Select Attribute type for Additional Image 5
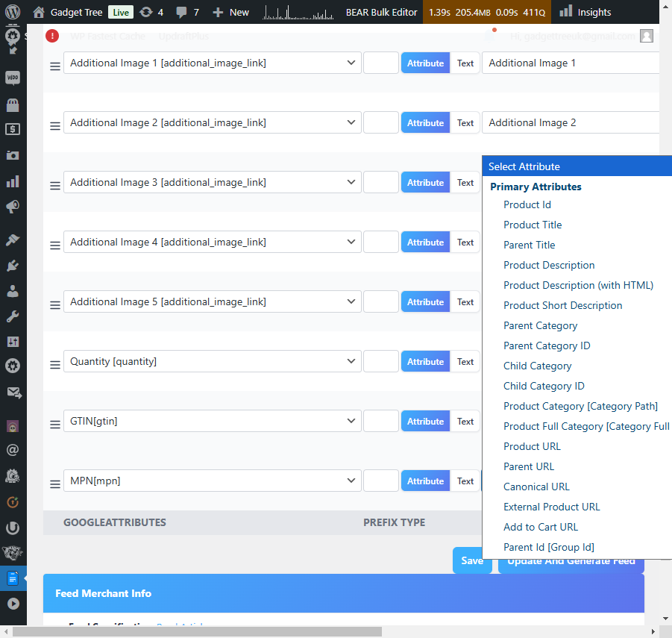This screenshot has height=638, width=672. (x=426, y=301)
